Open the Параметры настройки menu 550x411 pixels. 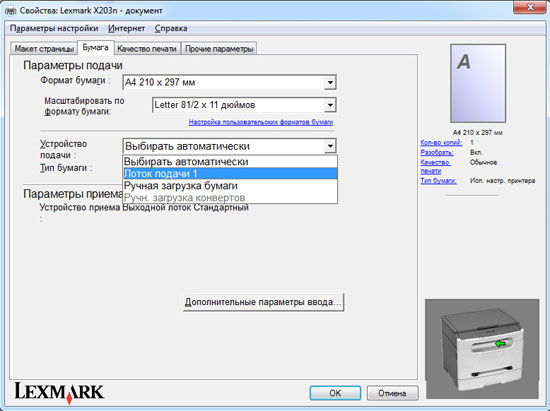pos(54,28)
